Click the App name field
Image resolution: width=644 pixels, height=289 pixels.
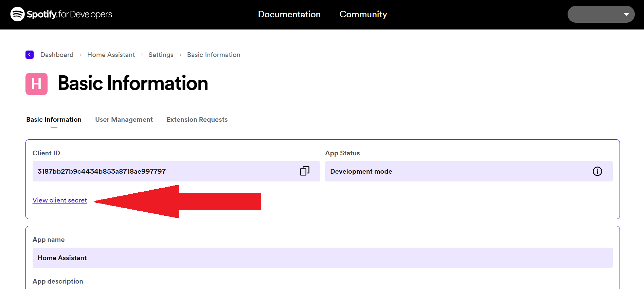322,258
